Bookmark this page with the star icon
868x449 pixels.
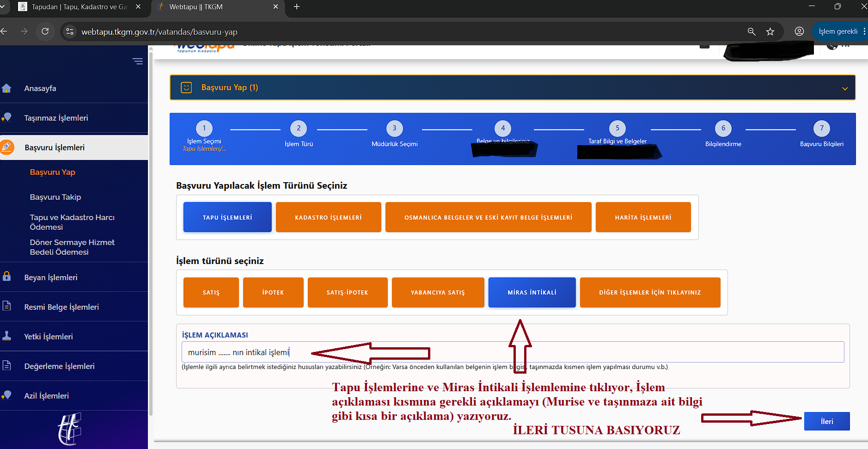click(x=770, y=31)
